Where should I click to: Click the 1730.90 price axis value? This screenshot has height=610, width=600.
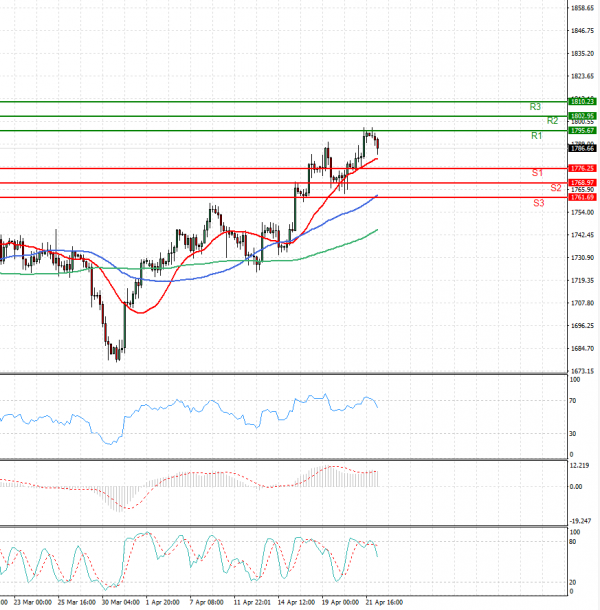tap(582, 258)
